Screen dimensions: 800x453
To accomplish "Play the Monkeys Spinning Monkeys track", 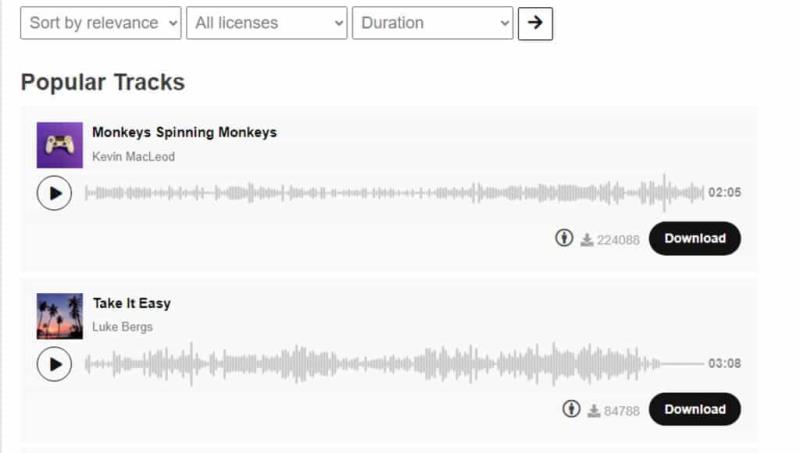I will coord(54,193).
